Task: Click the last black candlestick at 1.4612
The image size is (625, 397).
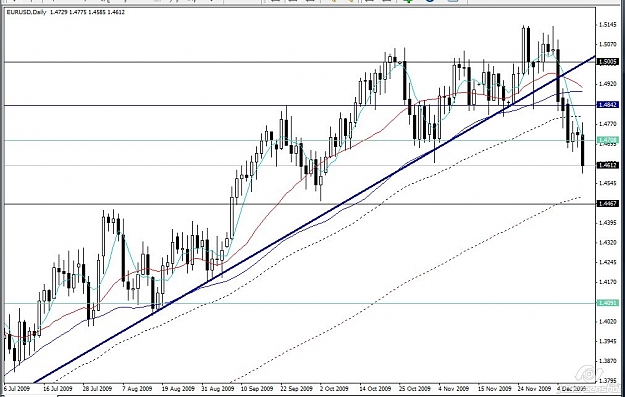Action: [x=582, y=151]
